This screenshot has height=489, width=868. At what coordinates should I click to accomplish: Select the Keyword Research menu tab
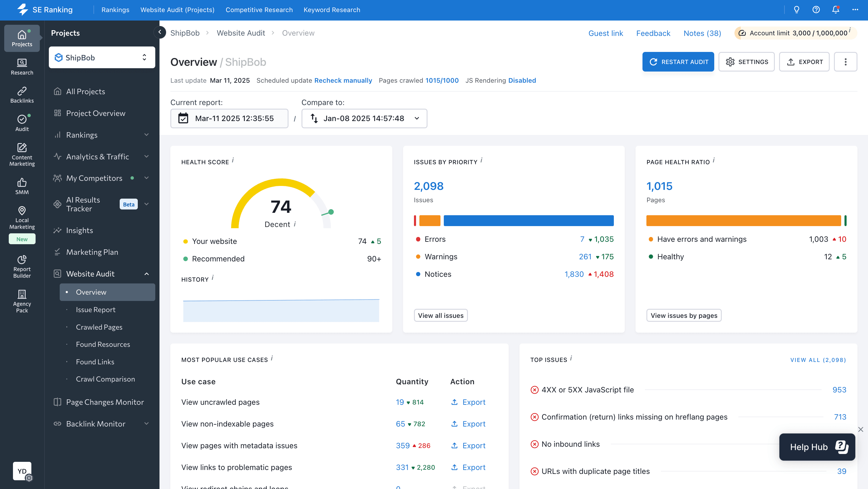[x=331, y=10]
